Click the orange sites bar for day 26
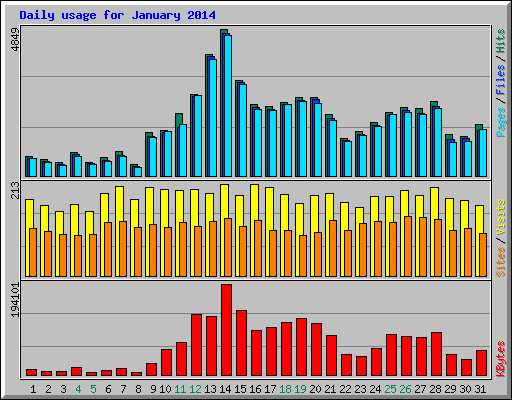Image resolution: width=512 pixels, height=400 pixels. point(408,246)
